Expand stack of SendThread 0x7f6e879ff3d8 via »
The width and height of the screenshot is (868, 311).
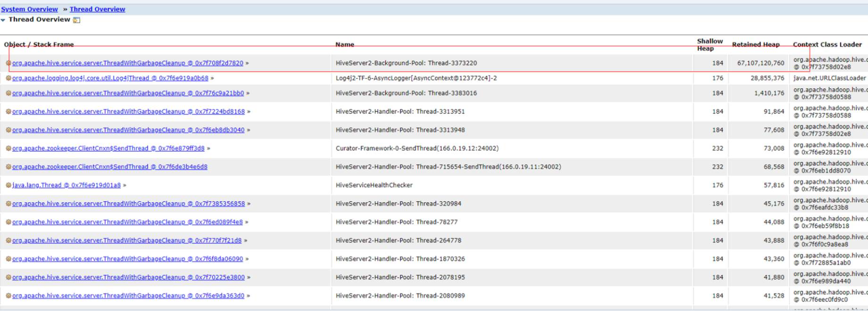click(208, 148)
